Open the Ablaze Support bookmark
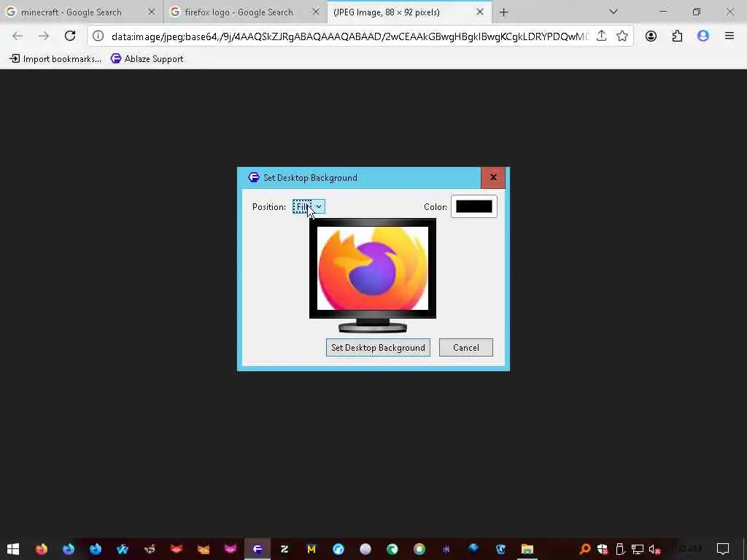747x560 pixels. [147, 58]
